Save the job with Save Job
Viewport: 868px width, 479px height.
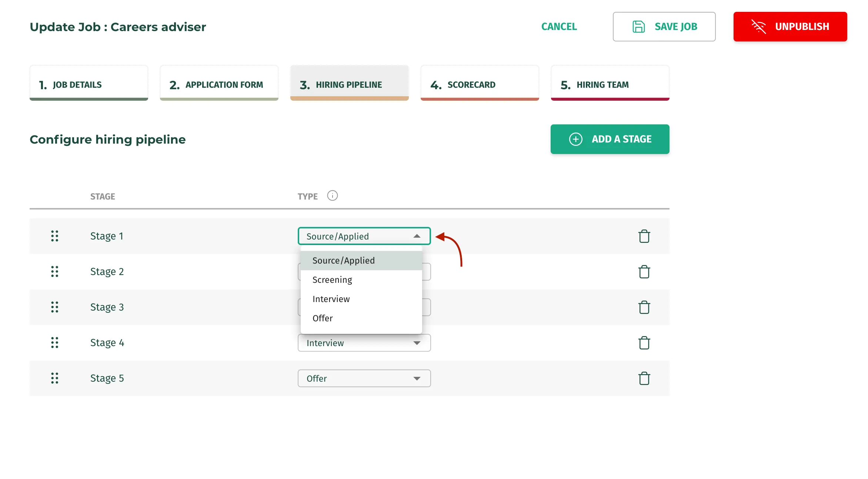[x=664, y=27]
